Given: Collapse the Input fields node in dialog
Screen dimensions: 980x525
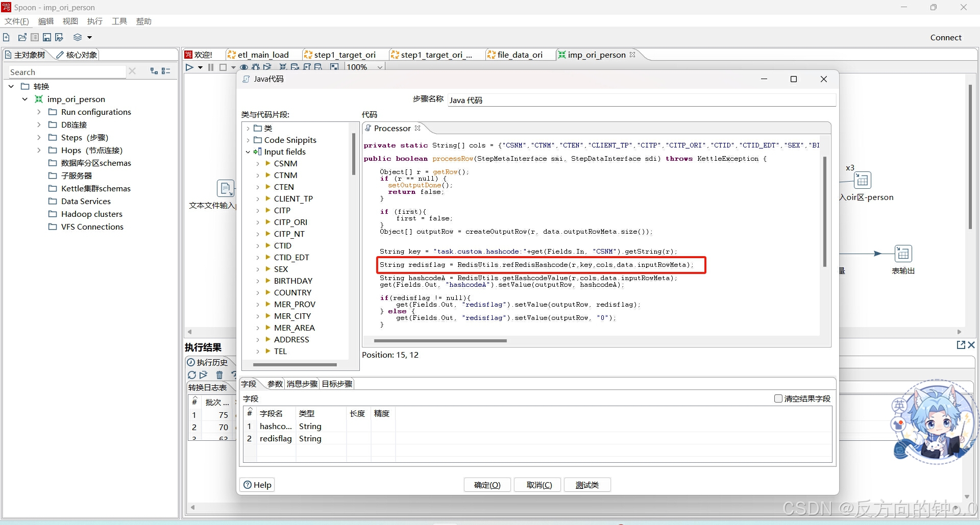Looking at the screenshot, I should pos(248,152).
